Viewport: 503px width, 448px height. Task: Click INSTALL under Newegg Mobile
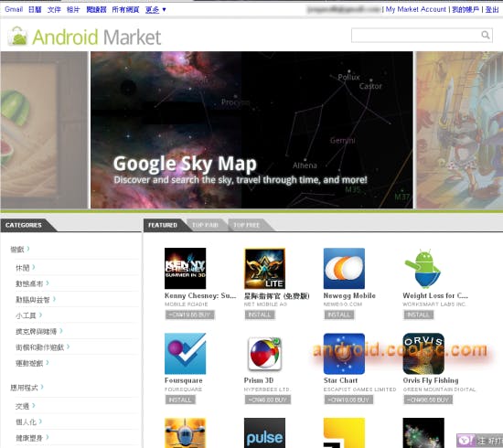[339, 315]
